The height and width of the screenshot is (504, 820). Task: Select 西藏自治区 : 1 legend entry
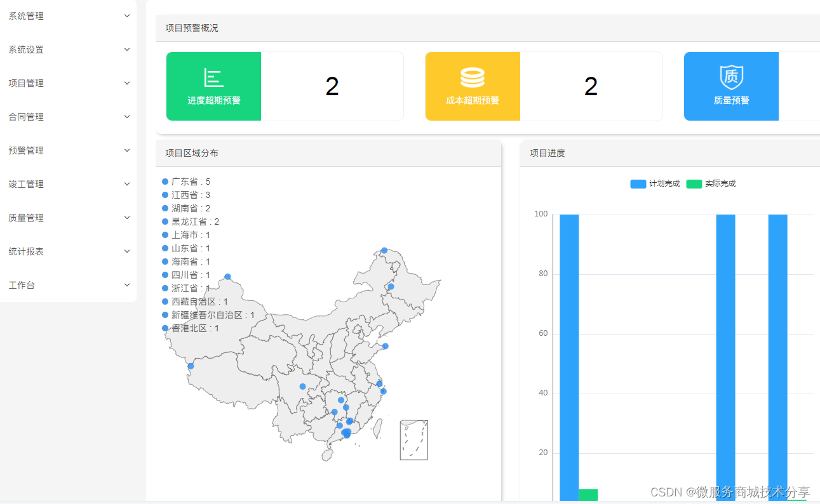tap(195, 302)
